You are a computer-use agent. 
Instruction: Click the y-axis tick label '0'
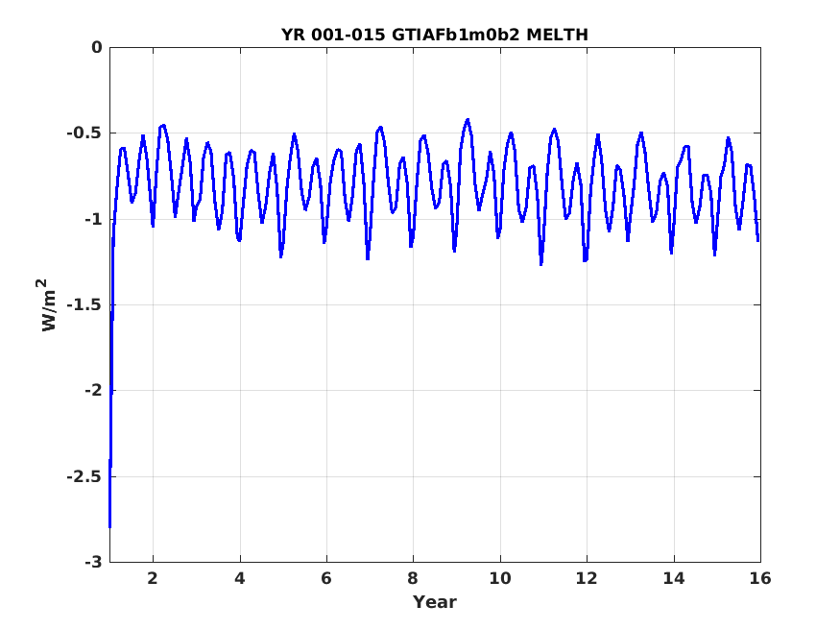tap(96, 47)
